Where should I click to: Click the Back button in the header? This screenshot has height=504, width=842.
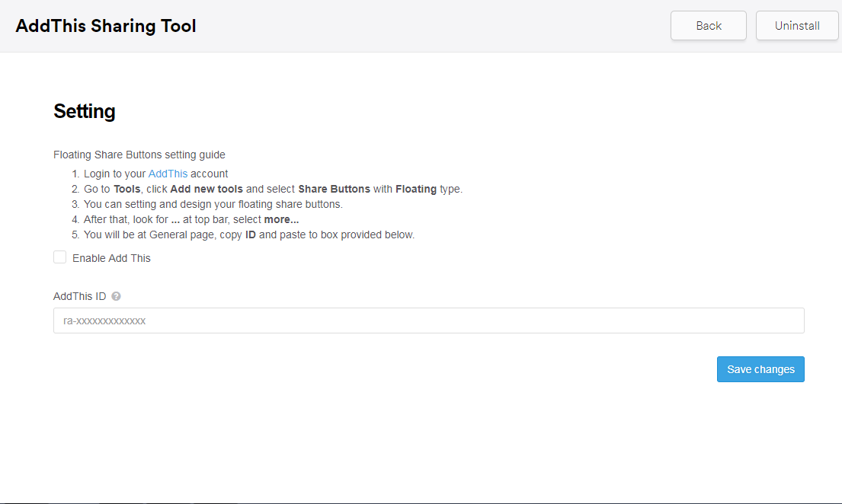pyautogui.click(x=708, y=25)
